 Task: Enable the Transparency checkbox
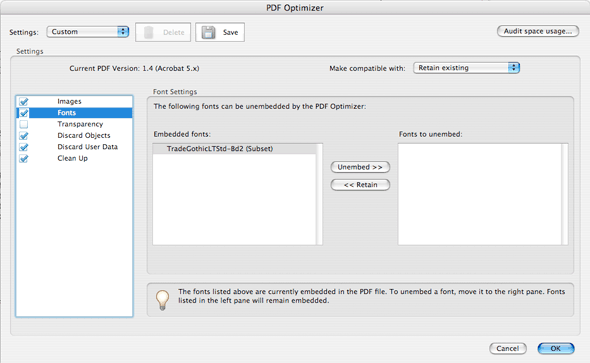point(24,124)
